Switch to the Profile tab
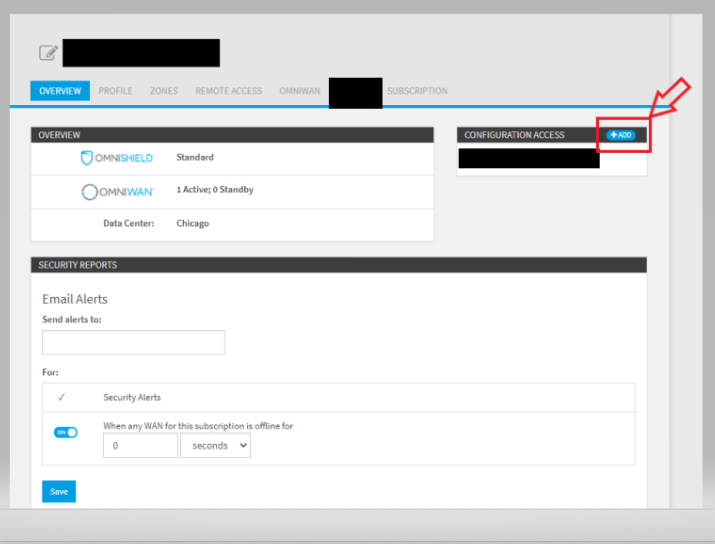 click(x=115, y=91)
